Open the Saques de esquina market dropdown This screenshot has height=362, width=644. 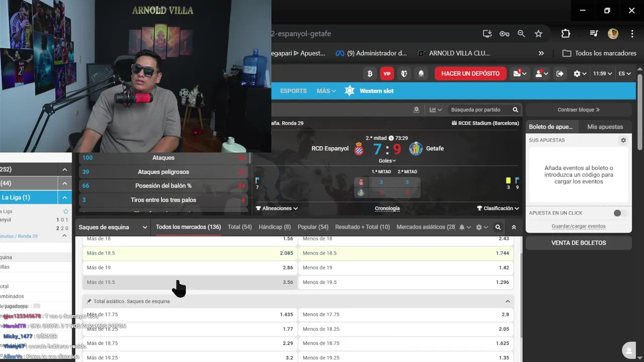pyautogui.click(x=113, y=227)
